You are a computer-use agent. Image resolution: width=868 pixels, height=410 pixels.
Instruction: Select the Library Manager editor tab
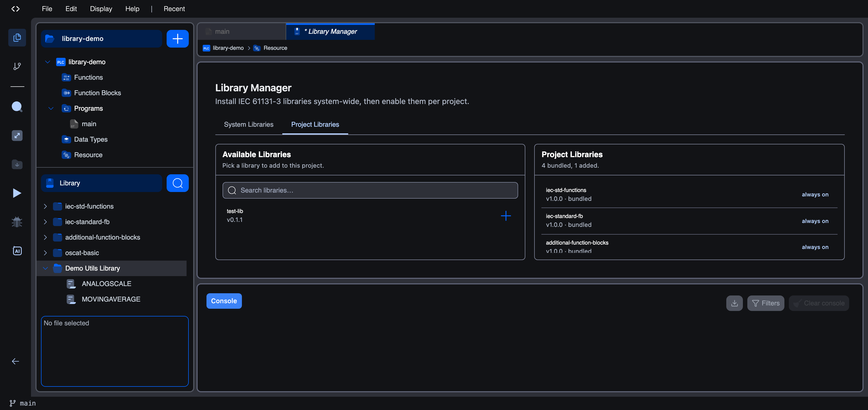(x=330, y=32)
